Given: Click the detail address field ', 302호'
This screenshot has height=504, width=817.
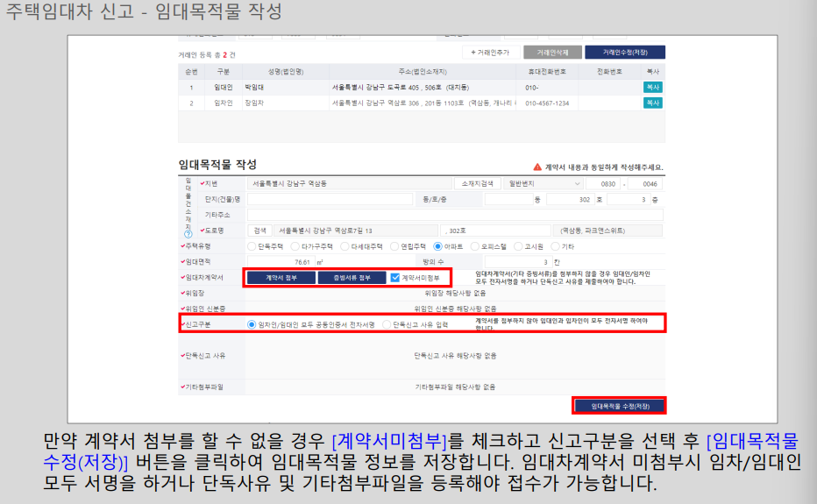Looking at the screenshot, I should click(x=495, y=231).
